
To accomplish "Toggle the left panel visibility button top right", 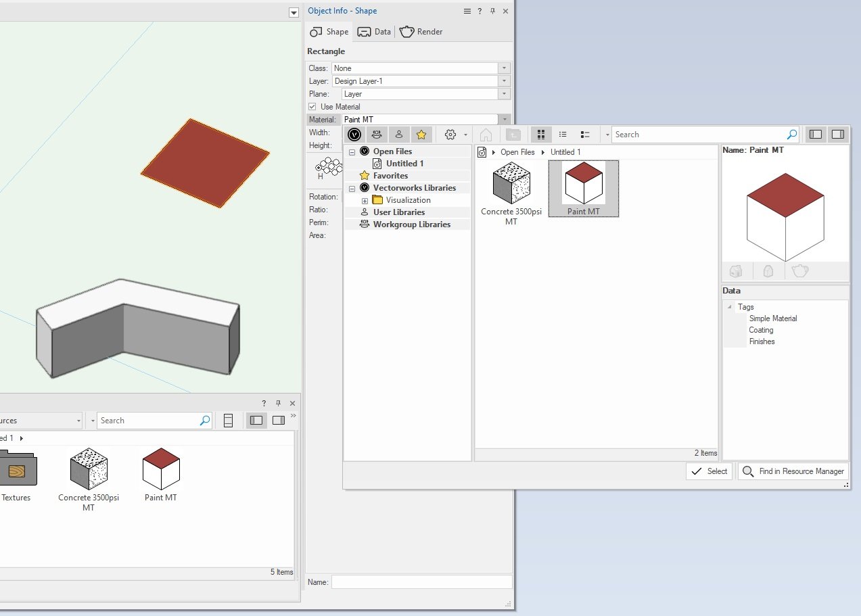I will pyautogui.click(x=815, y=134).
